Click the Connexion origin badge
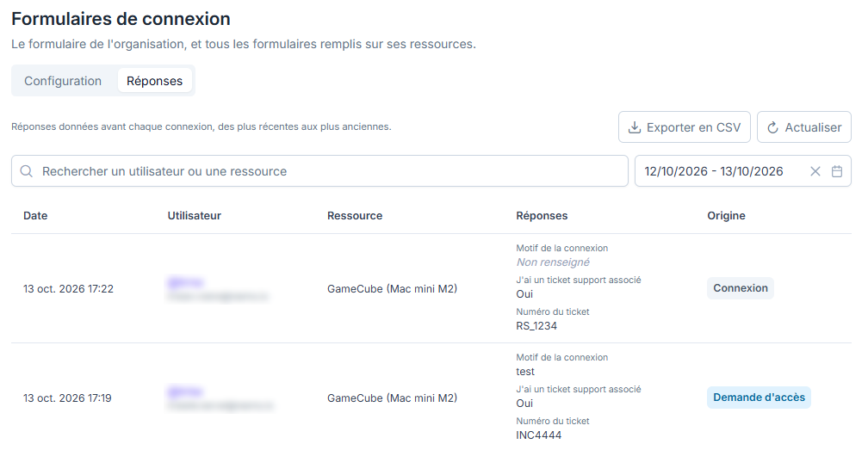Image resolution: width=868 pixels, height=450 pixels. click(x=741, y=288)
